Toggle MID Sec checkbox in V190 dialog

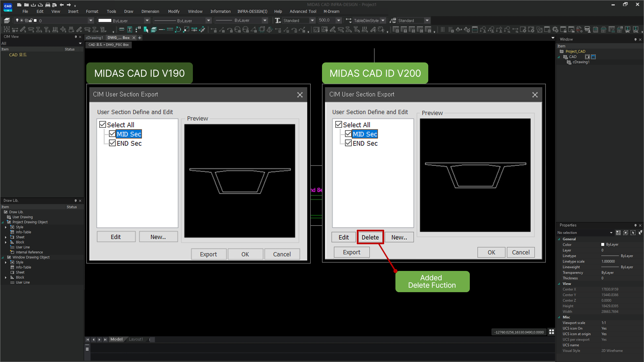click(112, 134)
